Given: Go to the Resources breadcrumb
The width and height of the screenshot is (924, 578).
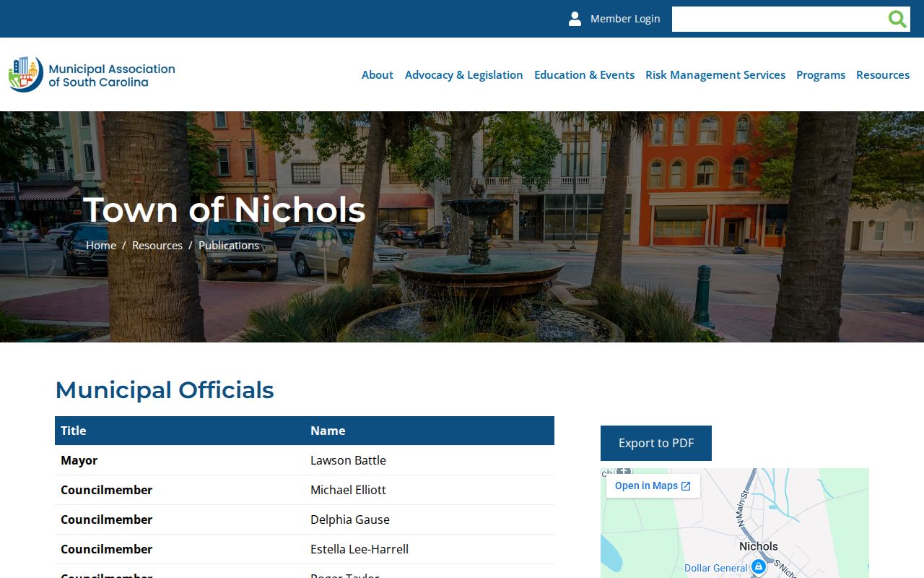Looking at the screenshot, I should pos(157,245).
